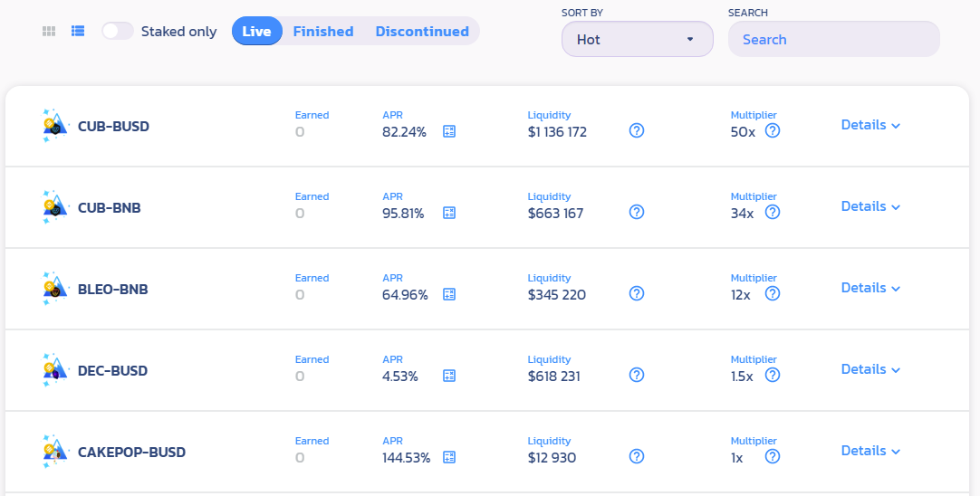Image resolution: width=980 pixels, height=496 pixels.
Task: Show multiplier help beside 50x
Action: 773,130
